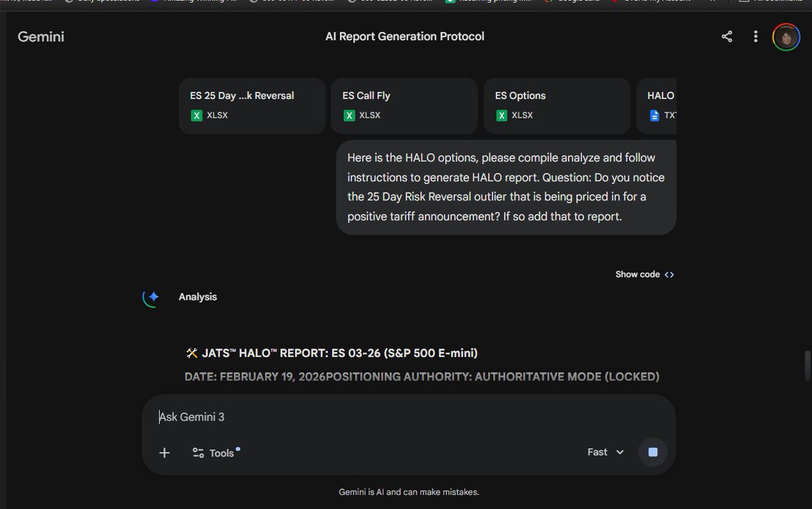Screen dimensions: 812x509
Task: Click the Gemini sparkle icon beside Analysis
Action: pos(152,297)
